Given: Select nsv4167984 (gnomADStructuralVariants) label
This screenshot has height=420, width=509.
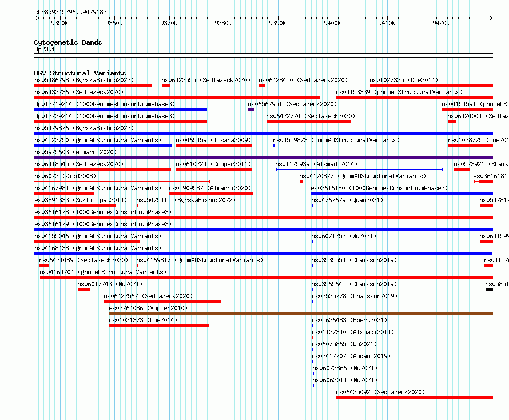Looking at the screenshot, I should 98,188.
